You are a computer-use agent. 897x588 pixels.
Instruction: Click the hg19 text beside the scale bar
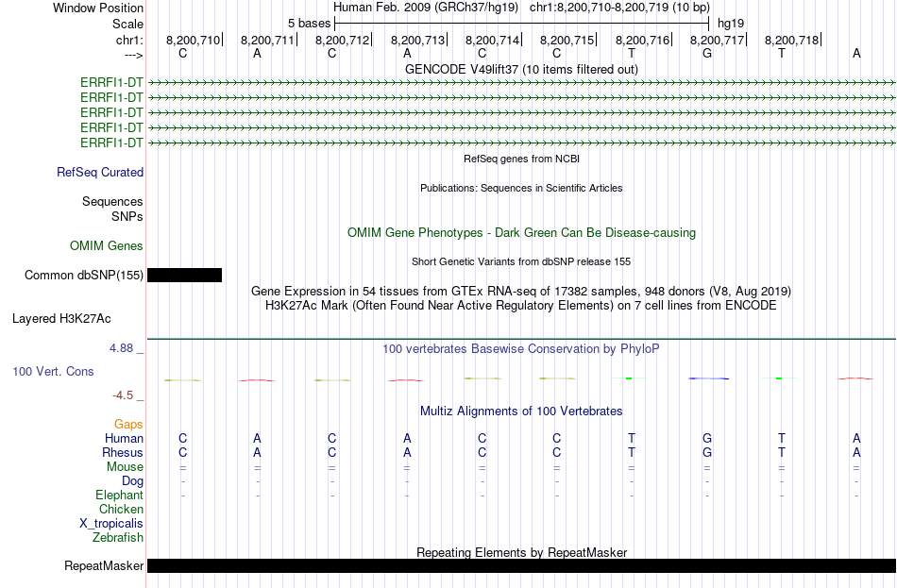[x=731, y=24]
